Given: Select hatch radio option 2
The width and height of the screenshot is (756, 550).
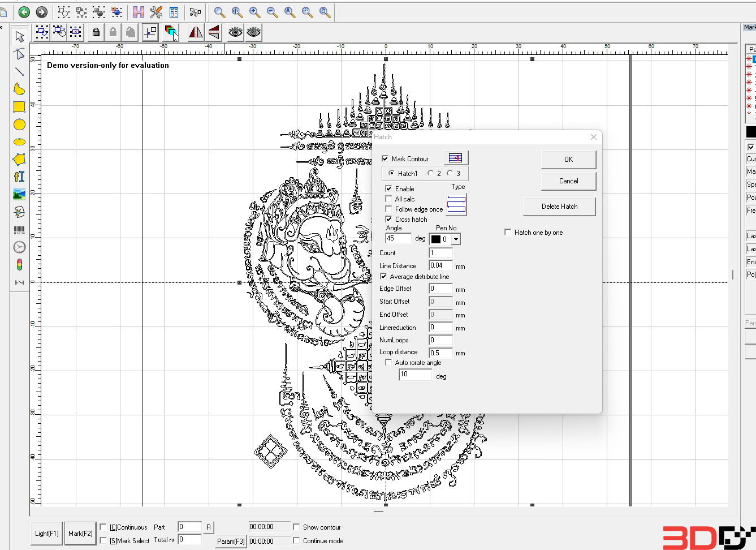Looking at the screenshot, I should pyautogui.click(x=431, y=174).
